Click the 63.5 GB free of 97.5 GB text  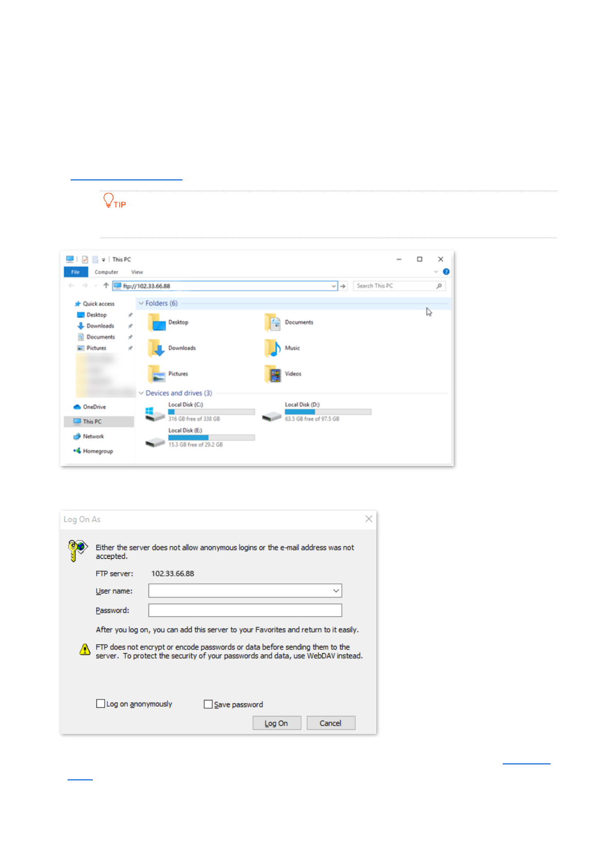pos(312,419)
